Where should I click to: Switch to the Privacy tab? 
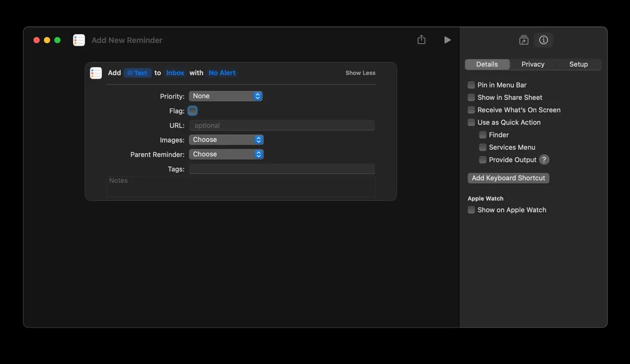click(x=532, y=64)
